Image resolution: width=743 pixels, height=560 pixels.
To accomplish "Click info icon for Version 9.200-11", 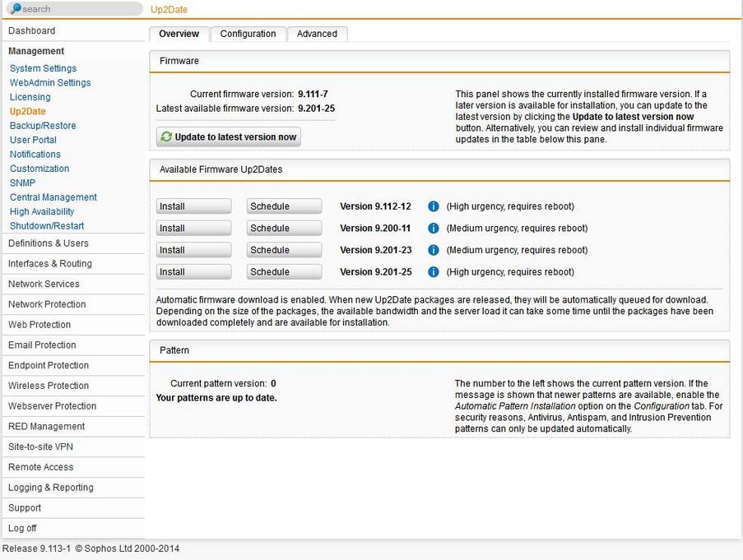I will [433, 228].
